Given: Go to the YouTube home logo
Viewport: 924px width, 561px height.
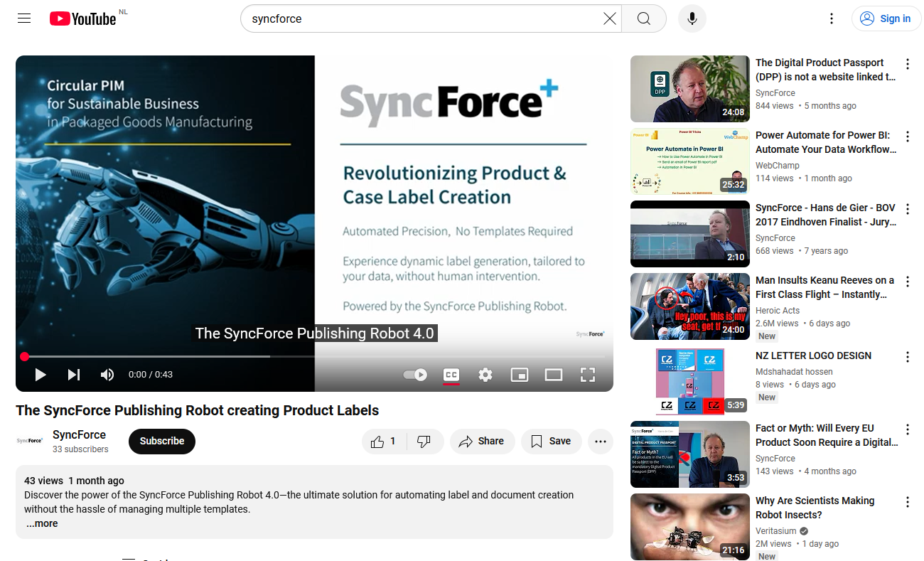Looking at the screenshot, I should pyautogui.click(x=82, y=18).
